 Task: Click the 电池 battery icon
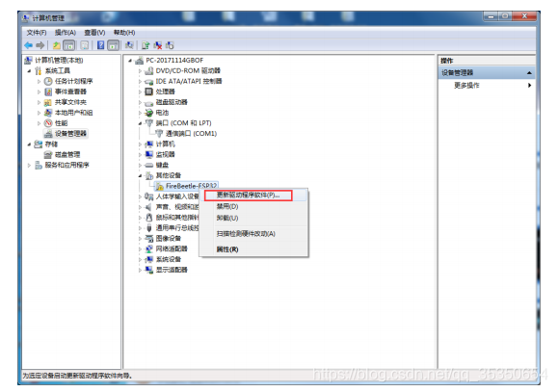coord(149,113)
